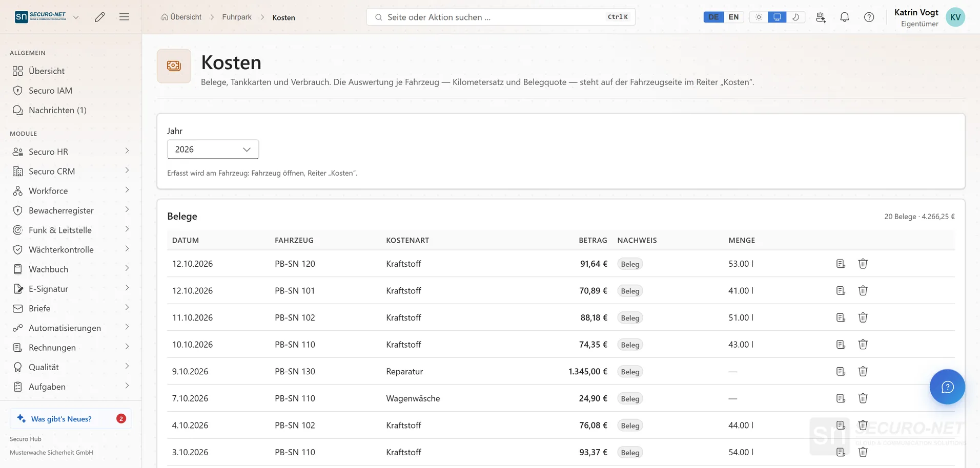980x468 pixels.
Task: Click the date 4.10.2026 in the table
Action: (190, 425)
